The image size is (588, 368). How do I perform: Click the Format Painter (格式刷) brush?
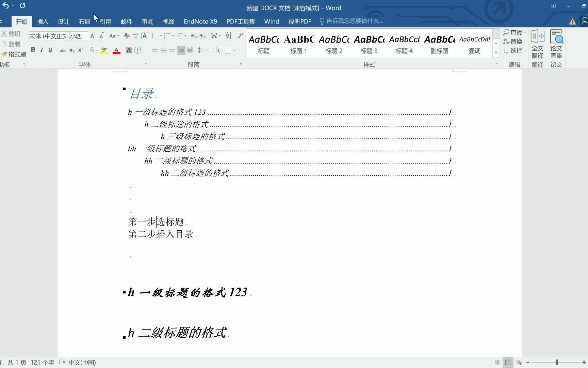14,55
